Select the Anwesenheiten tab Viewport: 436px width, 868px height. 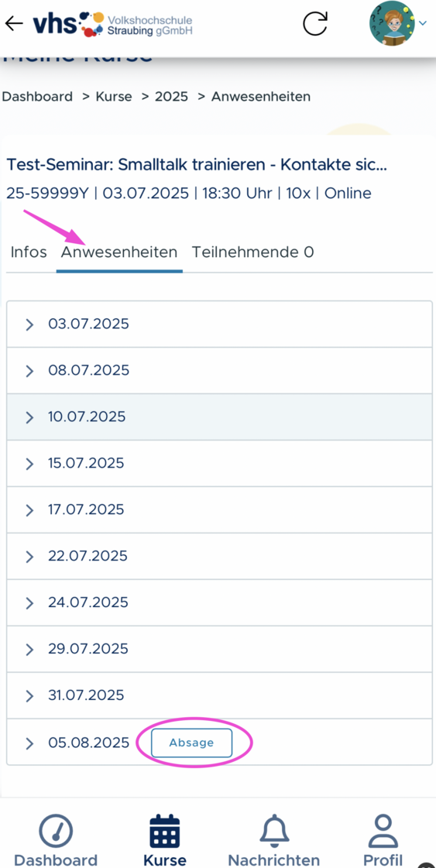coord(119,252)
